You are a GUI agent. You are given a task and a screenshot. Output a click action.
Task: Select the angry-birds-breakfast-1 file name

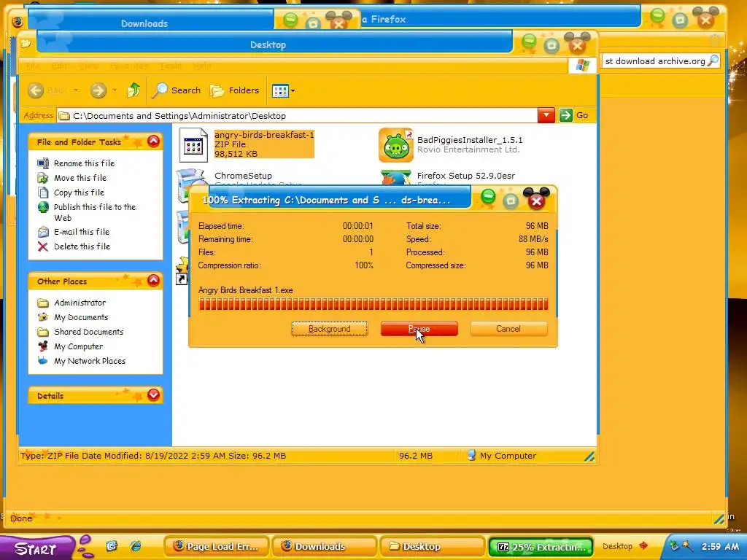(264, 135)
